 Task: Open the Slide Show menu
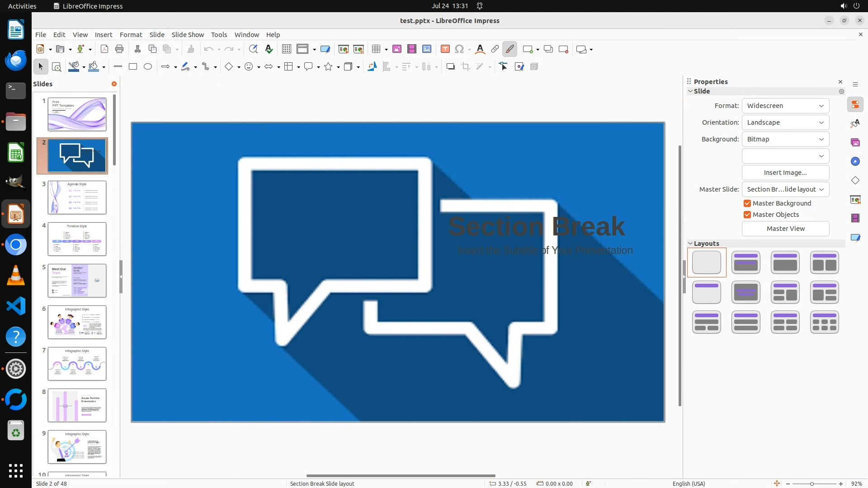pos(188,35)
